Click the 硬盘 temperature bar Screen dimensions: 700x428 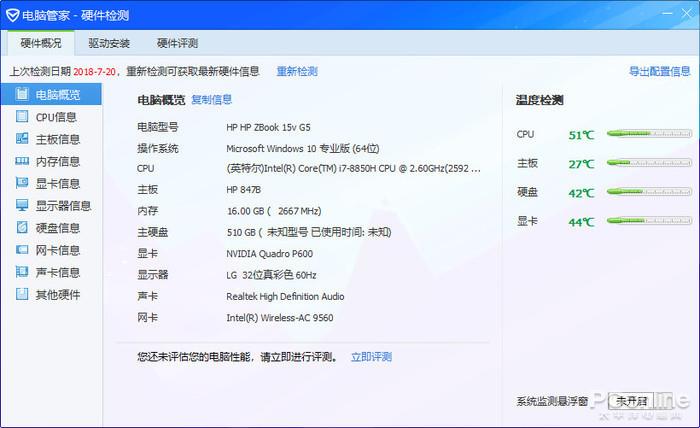click(650, 192)
